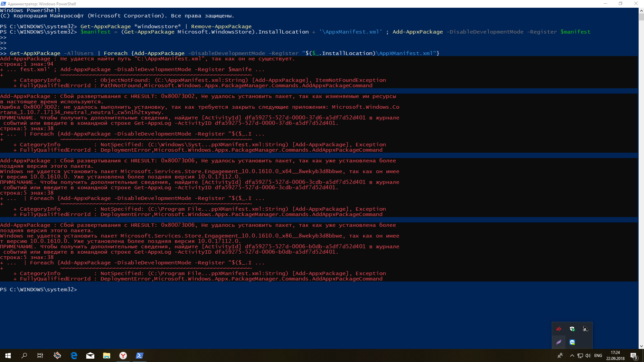Click PowerShell window icon in title bar

[3, 4]
